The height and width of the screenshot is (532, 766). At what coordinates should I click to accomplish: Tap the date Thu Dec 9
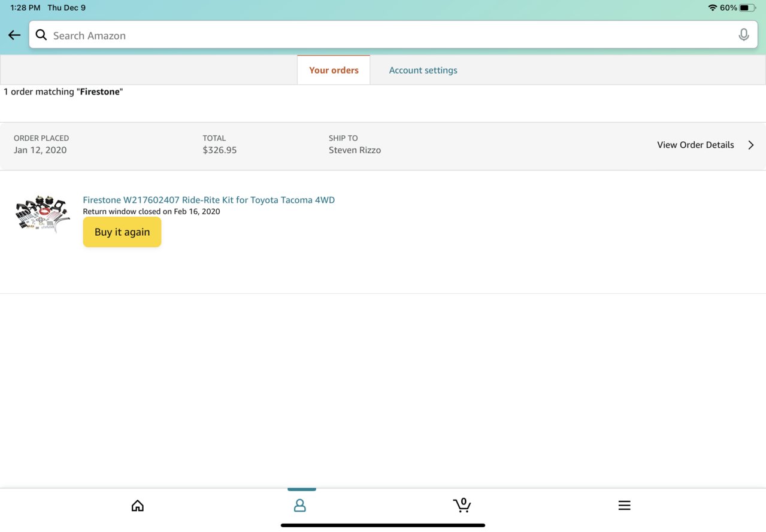66,8
